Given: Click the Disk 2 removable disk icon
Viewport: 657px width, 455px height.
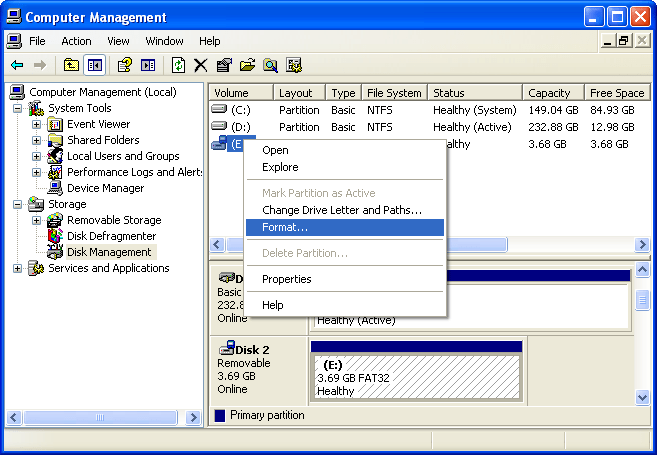Looking at the screenshot, I should pos(227,348).
